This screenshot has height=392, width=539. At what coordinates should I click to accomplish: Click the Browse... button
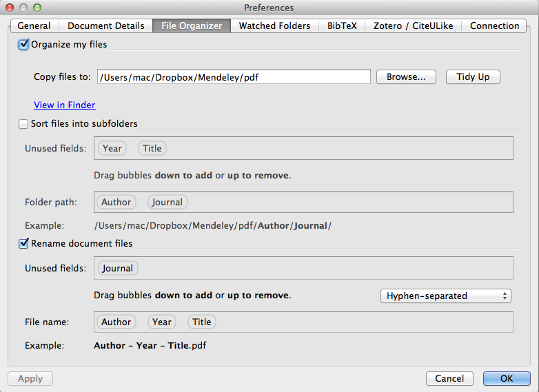[x=406, y=77]
